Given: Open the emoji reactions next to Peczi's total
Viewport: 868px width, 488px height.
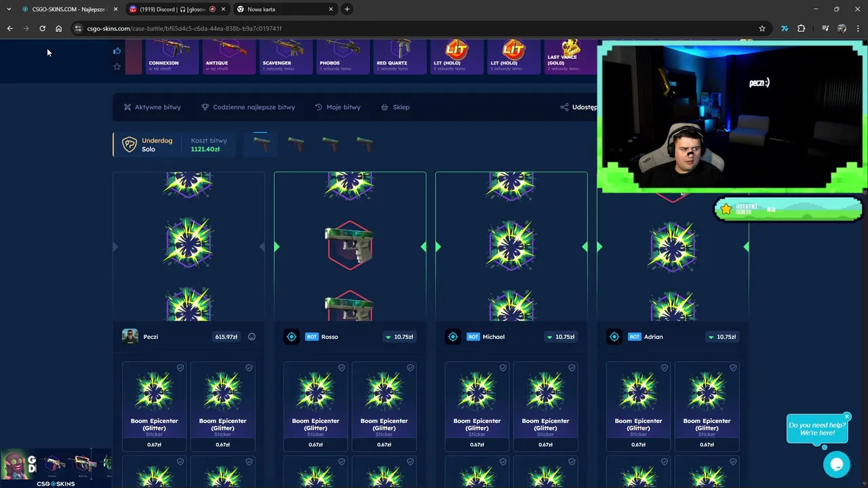Looking at the screenshot, I should click(x=252, y=337).
